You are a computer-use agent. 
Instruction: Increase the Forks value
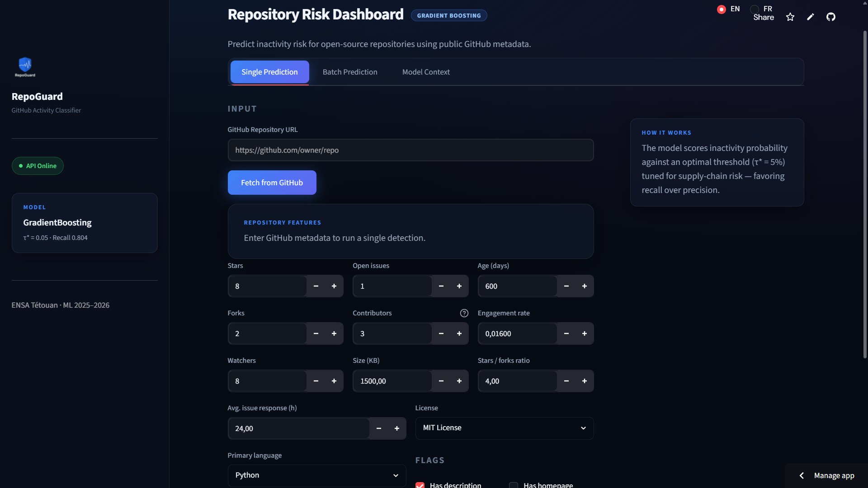coord(334,333)
